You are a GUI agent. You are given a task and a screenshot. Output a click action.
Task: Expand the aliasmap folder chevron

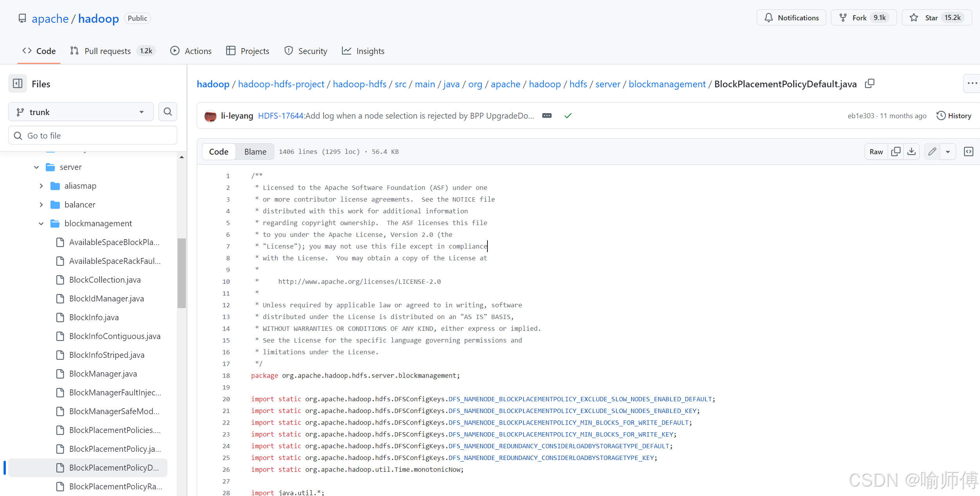(41, 186)
